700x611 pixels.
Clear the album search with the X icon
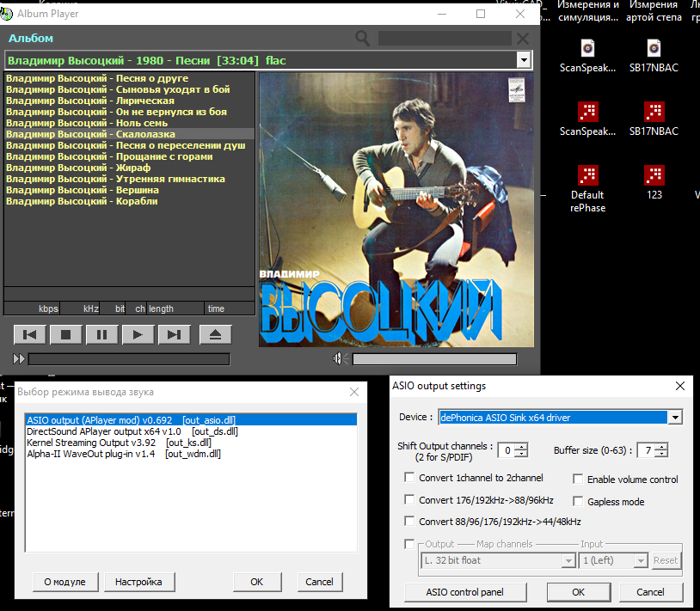pos(523,39)
